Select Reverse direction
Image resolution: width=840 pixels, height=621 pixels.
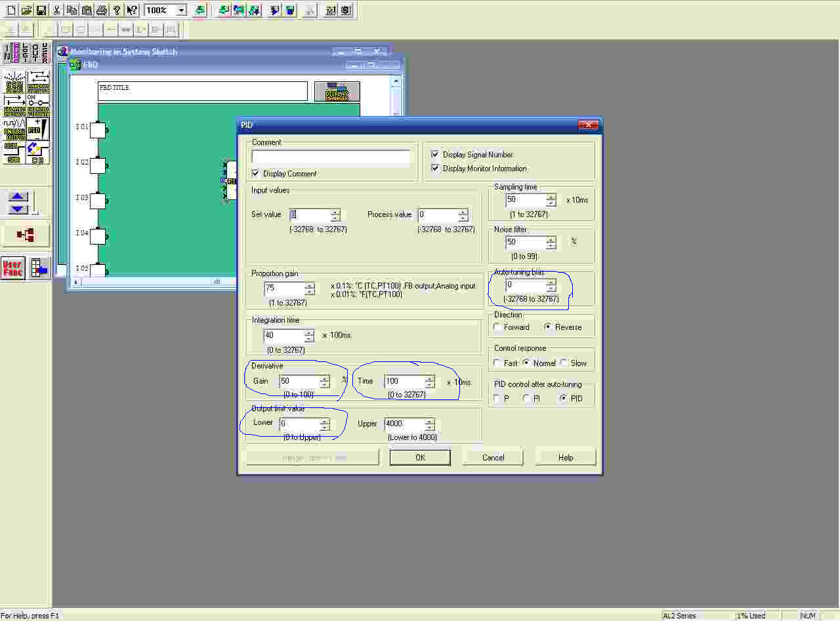[548, 327]
